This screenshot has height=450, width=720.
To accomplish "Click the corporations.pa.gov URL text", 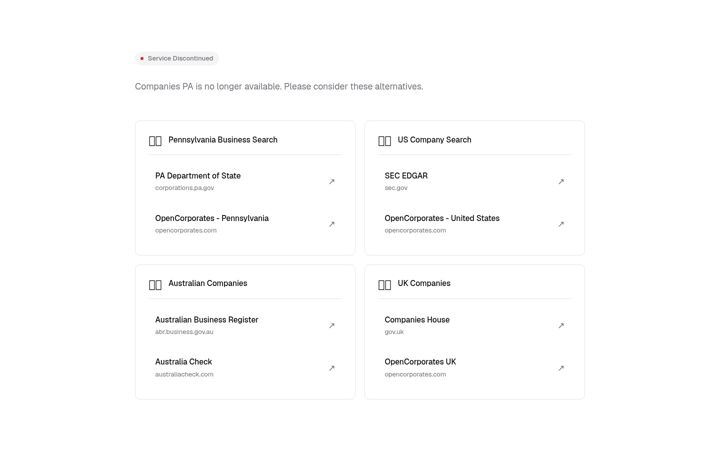I will coord(185,188).
